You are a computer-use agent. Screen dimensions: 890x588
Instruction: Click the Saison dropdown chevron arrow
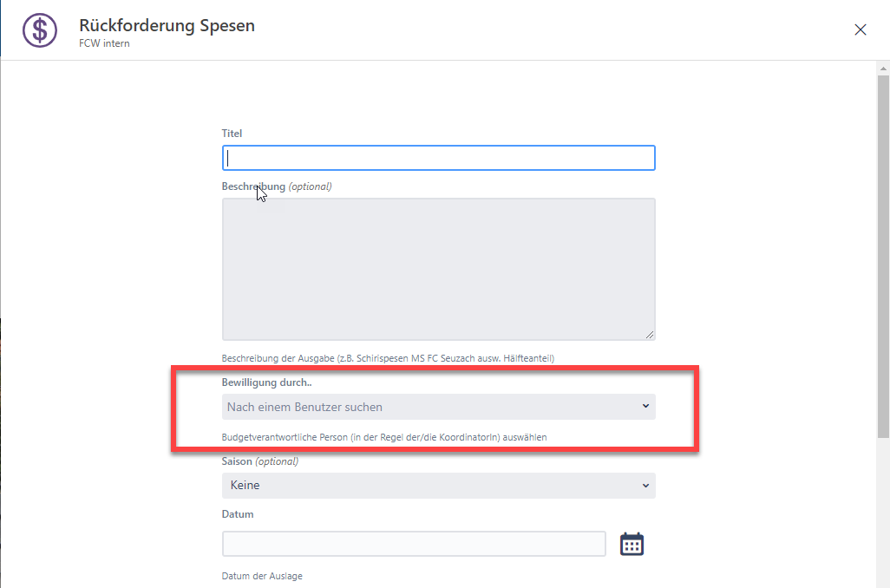645,486
